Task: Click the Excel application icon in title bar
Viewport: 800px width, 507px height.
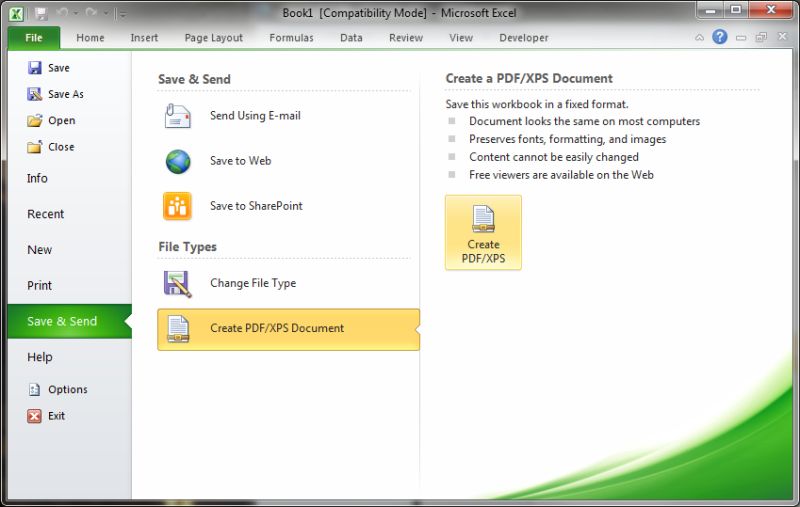Action: [x=16, y=14]
